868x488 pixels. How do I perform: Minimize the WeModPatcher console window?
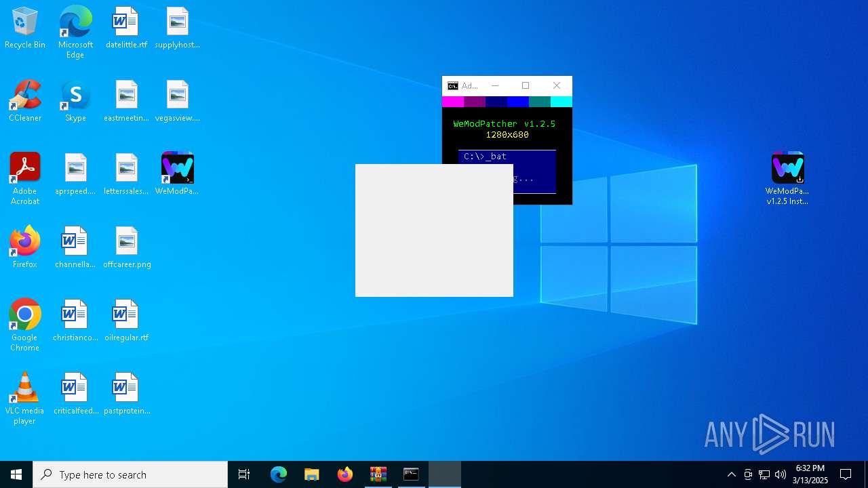495,86
